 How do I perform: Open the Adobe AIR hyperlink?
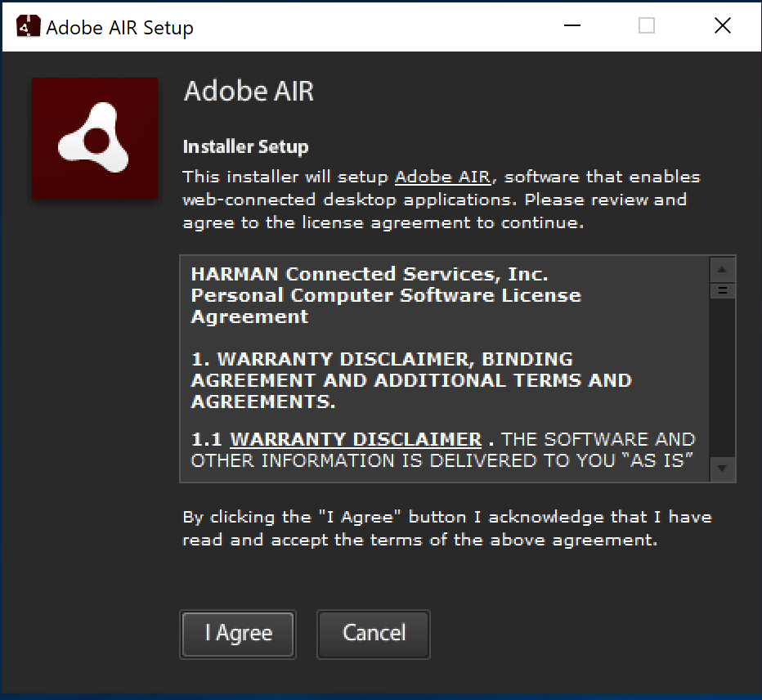pyautogui.click(x=442, y=177)
